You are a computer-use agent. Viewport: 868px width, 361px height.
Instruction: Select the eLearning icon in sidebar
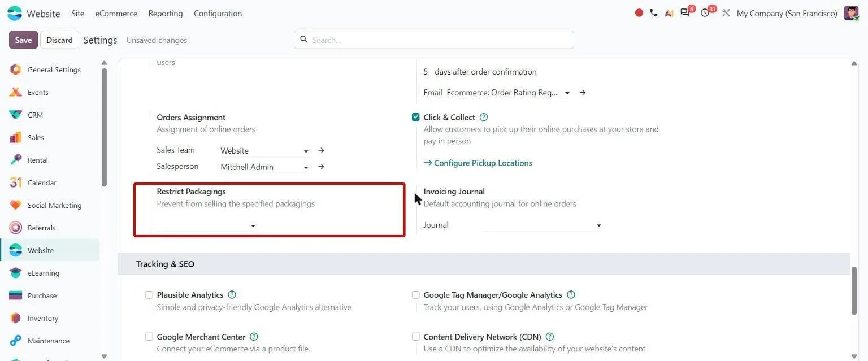(x=16, y=273)
